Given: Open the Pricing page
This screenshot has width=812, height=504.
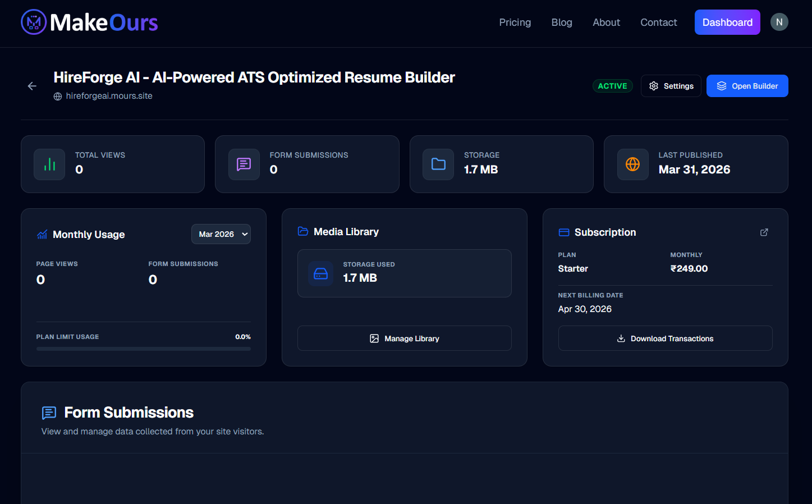Looking at the screenshot, I should pyautogui.click(x=515, y=22).
